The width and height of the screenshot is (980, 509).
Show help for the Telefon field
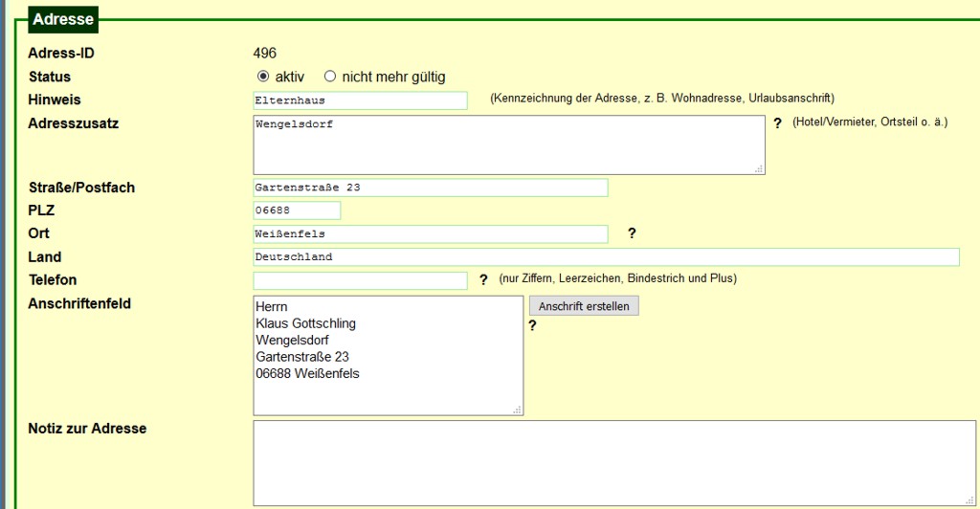click(x=483, y=279)
